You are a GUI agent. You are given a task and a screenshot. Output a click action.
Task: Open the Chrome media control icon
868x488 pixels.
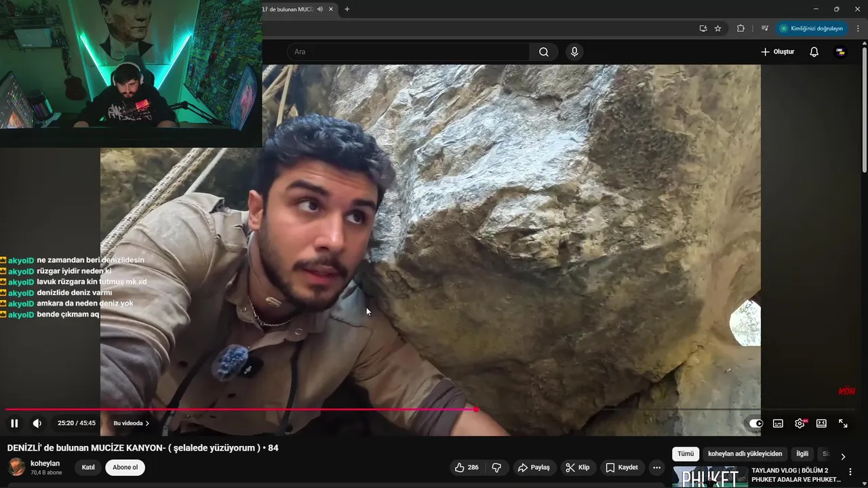coord(765,28)
